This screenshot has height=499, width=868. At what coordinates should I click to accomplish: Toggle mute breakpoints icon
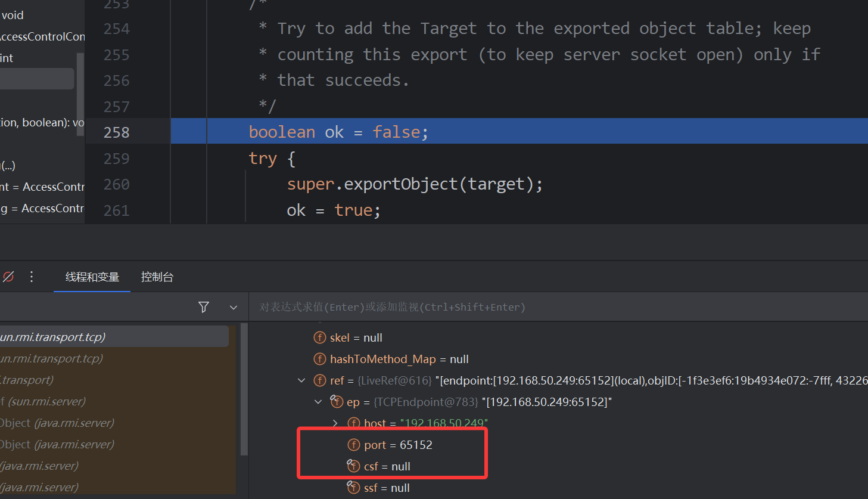coord(8,277)
